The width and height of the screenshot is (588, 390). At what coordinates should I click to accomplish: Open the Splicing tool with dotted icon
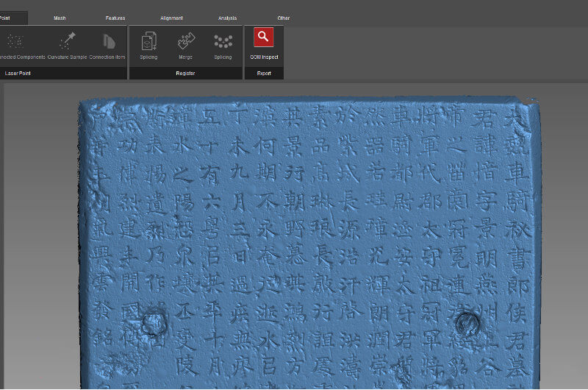pyautogui.click(x=223, y=46)
